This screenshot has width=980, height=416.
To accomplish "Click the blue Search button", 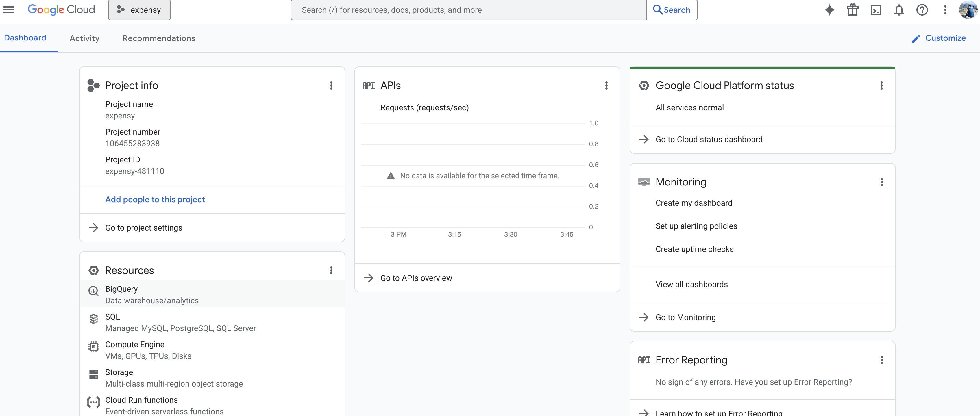I will point(672,10).
